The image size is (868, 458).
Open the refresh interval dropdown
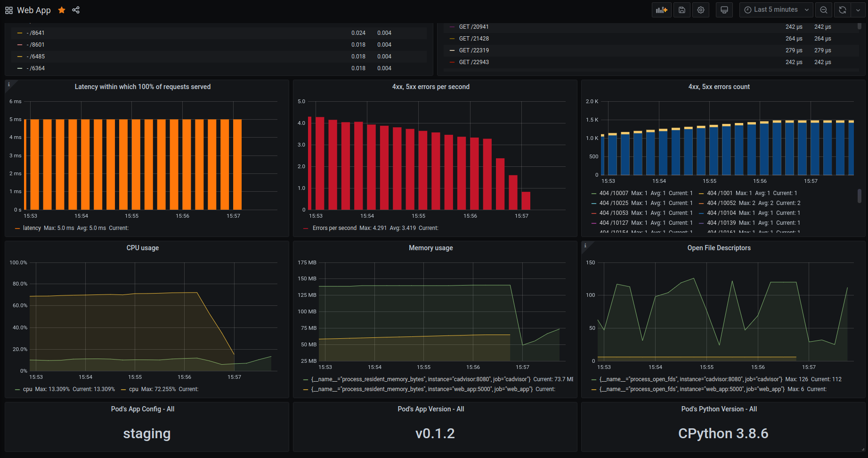[858, 10]
